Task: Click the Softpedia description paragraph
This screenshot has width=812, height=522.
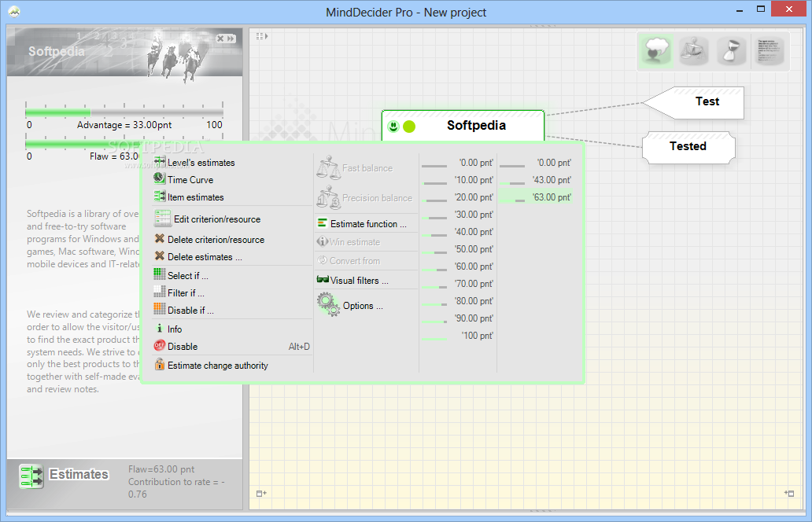Action: [x=83, y=238]
